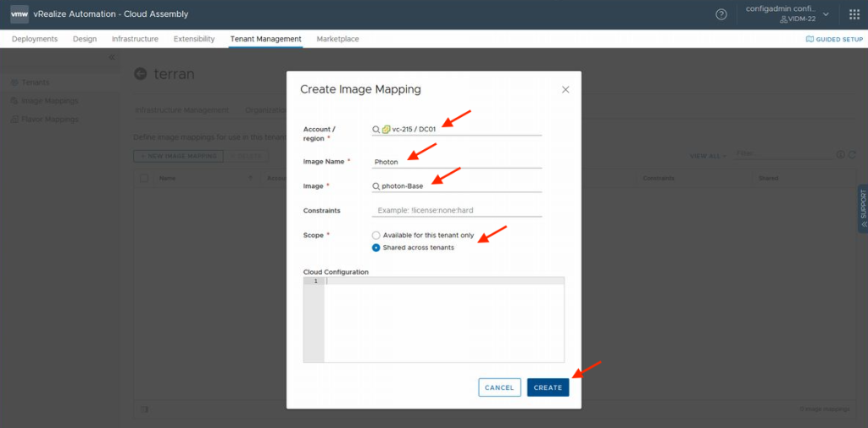Open the help question mark icon
Screen dimensions: 868x428
(x=721, y=14)
